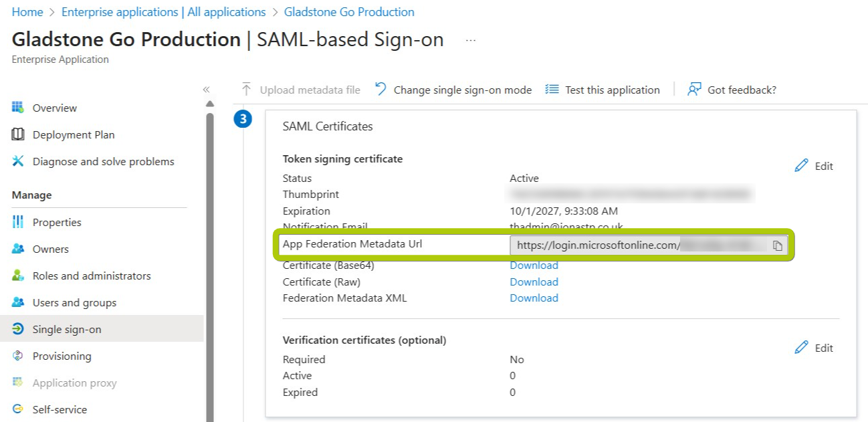Copy the App Federation Metadata Url
This screenshot has height=422, width=868.
click(x=776, y=245)
